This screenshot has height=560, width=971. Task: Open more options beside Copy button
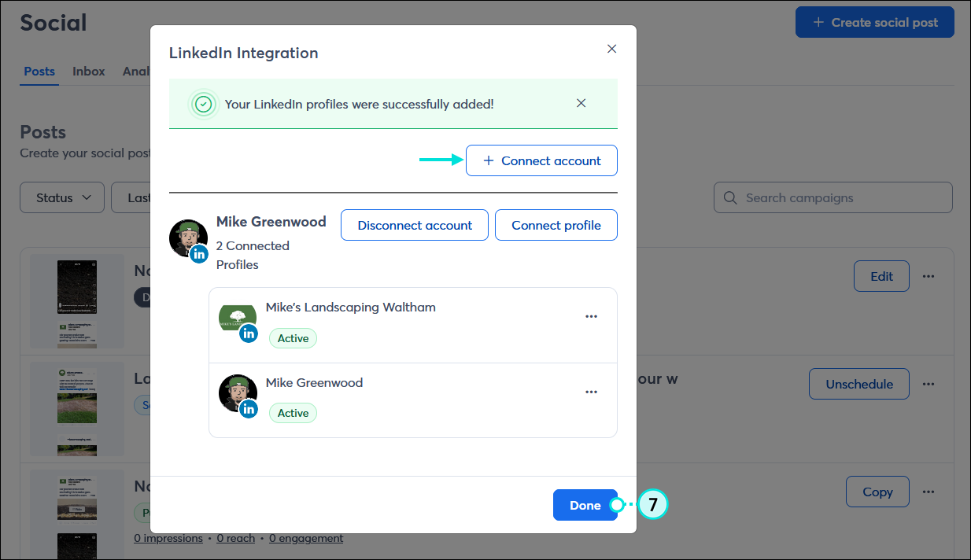[929, 492]
